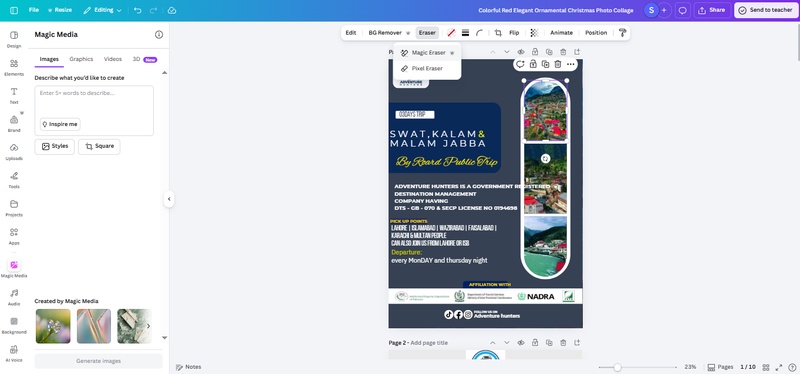Open corner rounding tool icon
800x374 pixels.
coord(479,33)
